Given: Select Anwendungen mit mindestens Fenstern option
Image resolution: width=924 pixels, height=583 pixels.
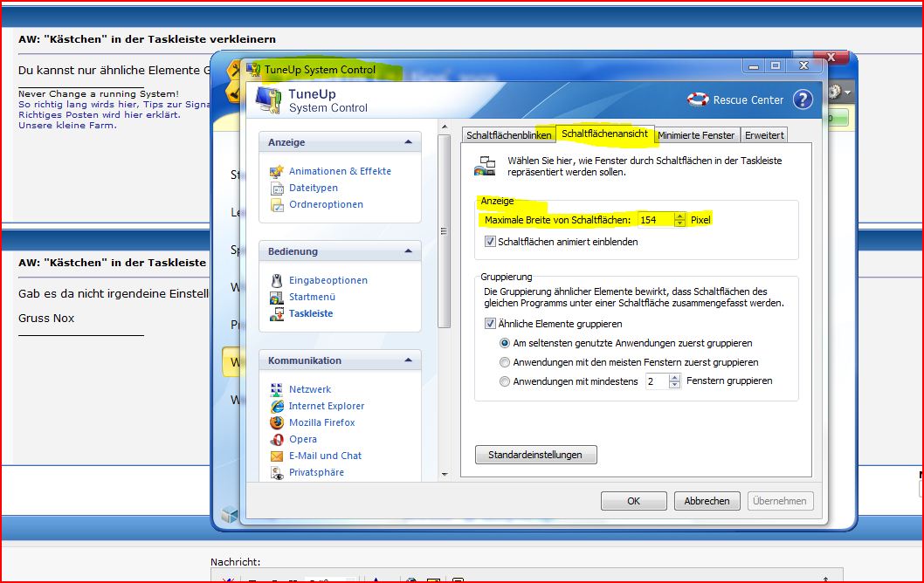Looking at the screenshot, I should pos(505,381).
